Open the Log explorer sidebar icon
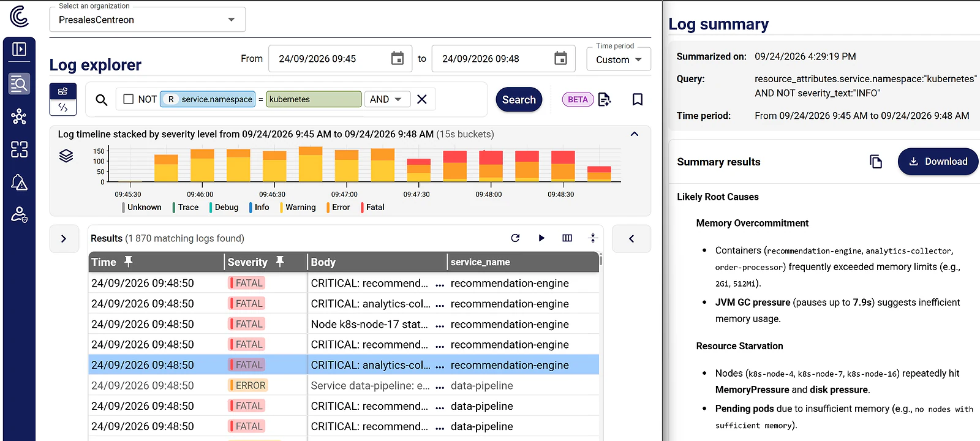 point(19,83)
